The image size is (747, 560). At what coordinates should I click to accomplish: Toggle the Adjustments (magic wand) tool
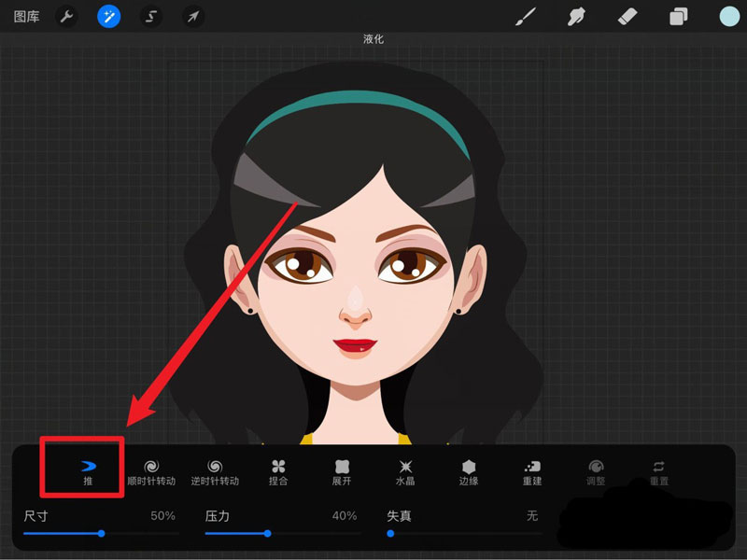108,16
